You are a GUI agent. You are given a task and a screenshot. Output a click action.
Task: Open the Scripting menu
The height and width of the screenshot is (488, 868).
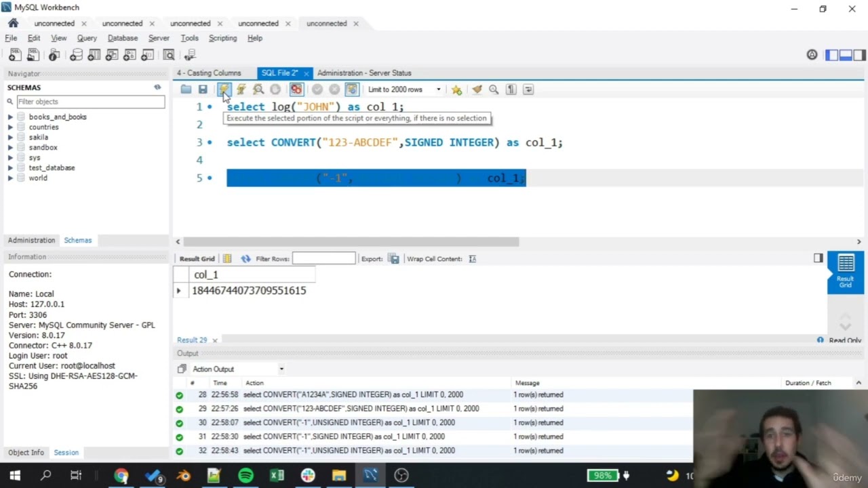222,38
